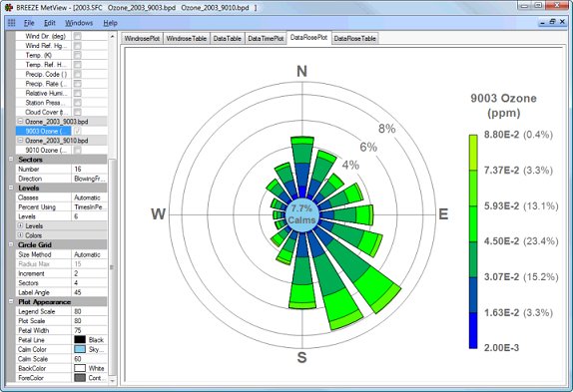Click the 9003 Ozone (ppm) legend title
The height and width of the screenshot is (392, 573).
pos(503,105)
